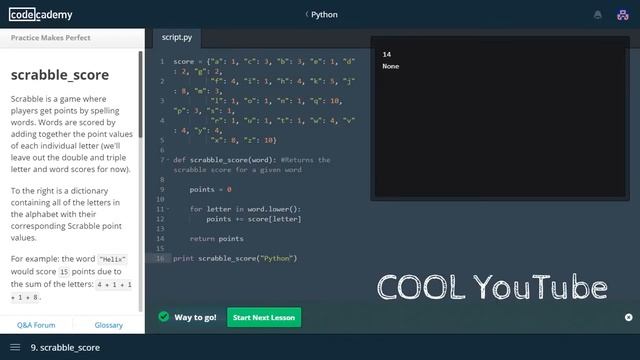Click the None output line
This screenshot has height=360, width=640.
coord(391,66)
